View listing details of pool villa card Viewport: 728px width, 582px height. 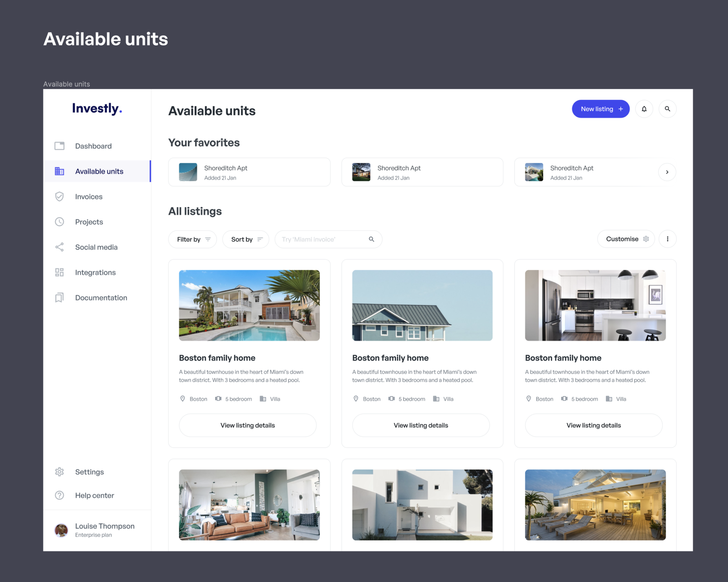[248, 425]
